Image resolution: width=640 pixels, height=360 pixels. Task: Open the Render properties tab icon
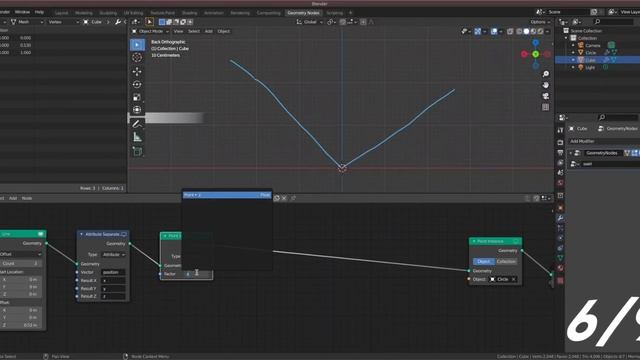pos(560,142)
